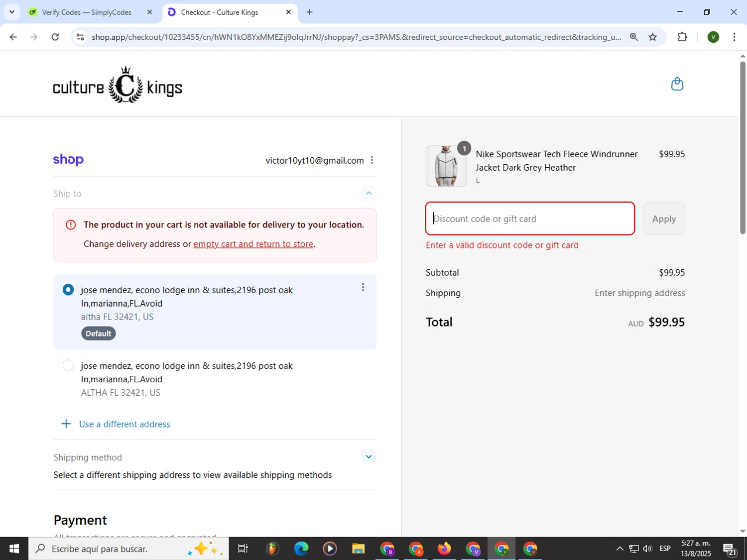Open the browser extensions puzzle icon
The width and height of the screenshot is (747, 560).
point(682,37)
